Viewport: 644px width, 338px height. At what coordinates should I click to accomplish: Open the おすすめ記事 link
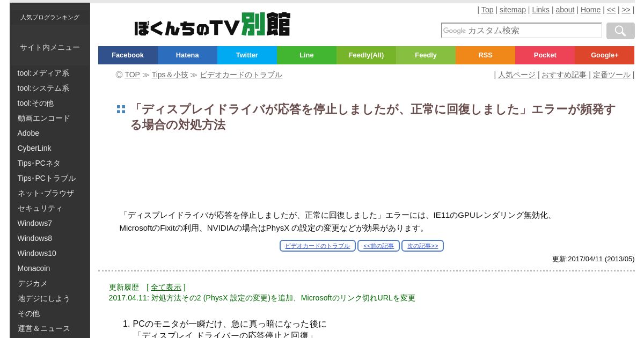click(x=564, y=75)
